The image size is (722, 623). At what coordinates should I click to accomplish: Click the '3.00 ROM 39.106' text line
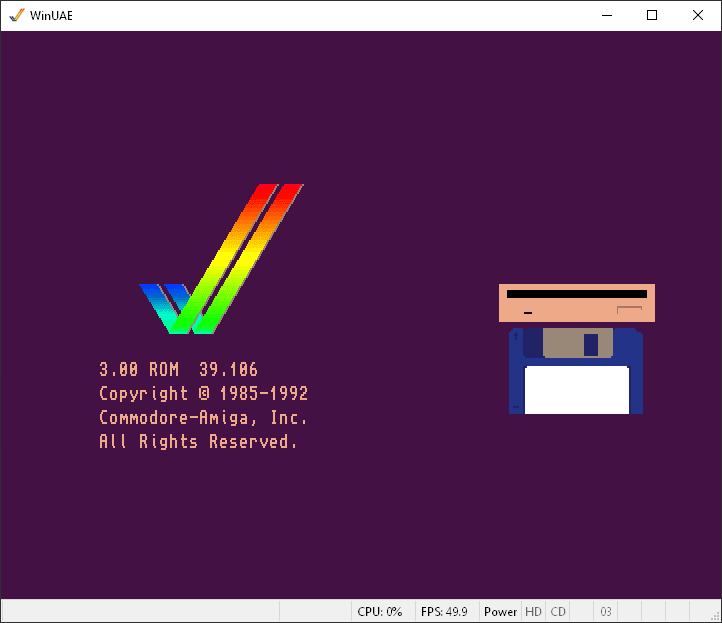[178, 369]
